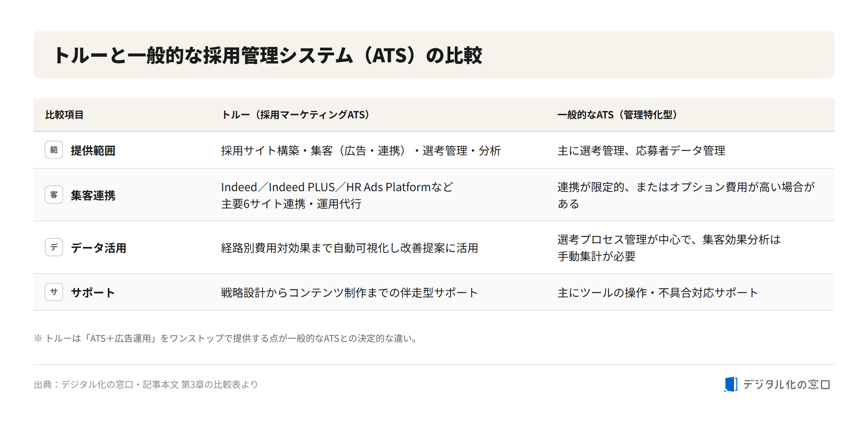Image resolution: width=868 pixels, height=425 pixels.
Task: Click the データ活用 row label
Action: click(x=99, y=248)
